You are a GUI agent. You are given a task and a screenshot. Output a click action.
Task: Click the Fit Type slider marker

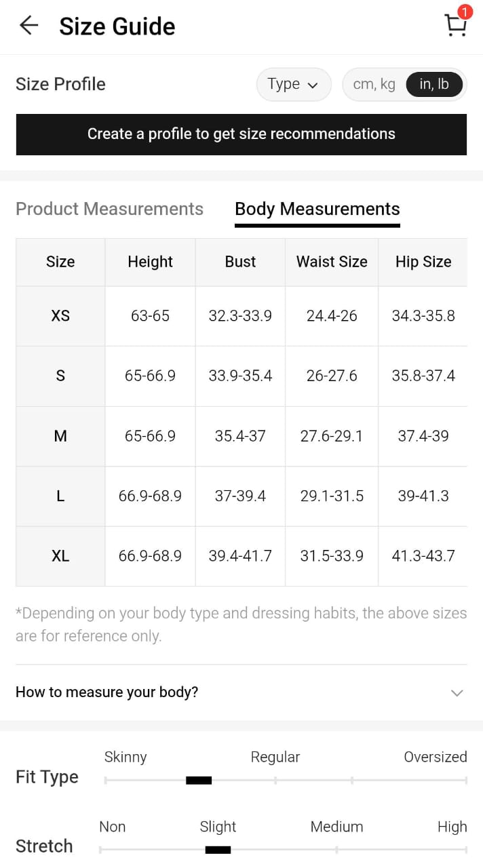tap(199, 781)
